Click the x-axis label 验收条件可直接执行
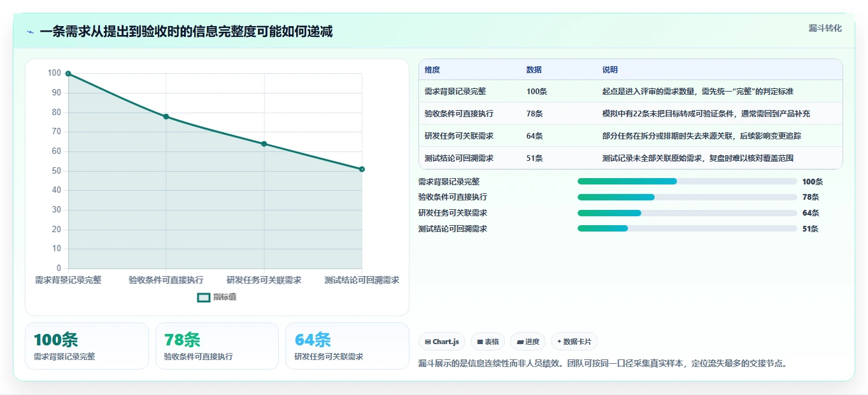 pyautogui.click(x=166, y=280)
